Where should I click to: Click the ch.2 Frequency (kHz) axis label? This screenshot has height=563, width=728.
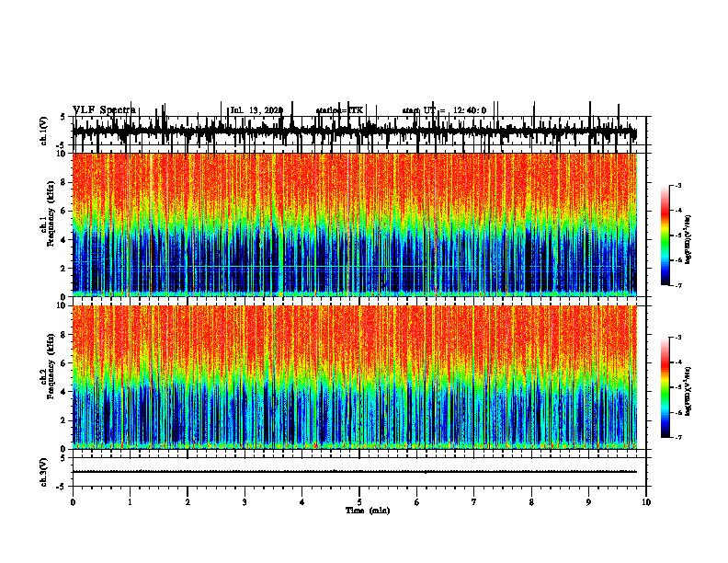click(48, 366)
